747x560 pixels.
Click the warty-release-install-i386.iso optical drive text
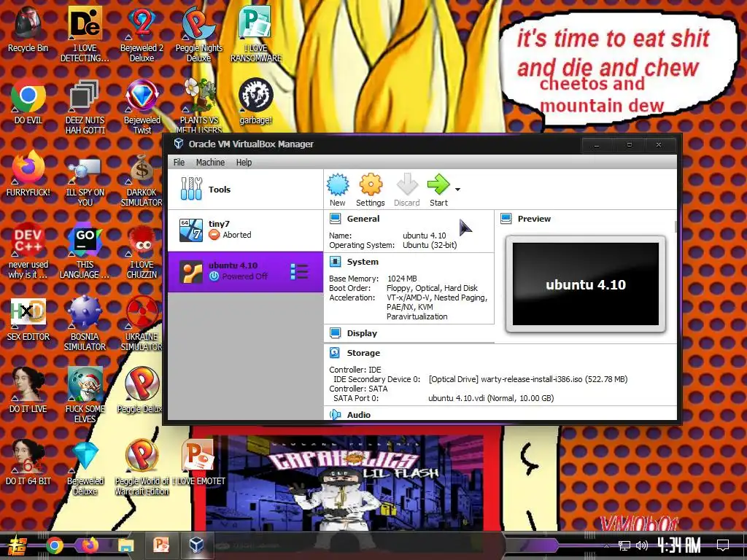point(528,379)
